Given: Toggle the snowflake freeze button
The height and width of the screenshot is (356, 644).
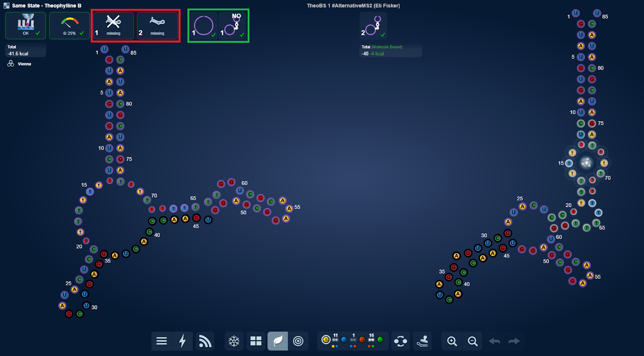Looking at the screenshot, I should 234,341.
